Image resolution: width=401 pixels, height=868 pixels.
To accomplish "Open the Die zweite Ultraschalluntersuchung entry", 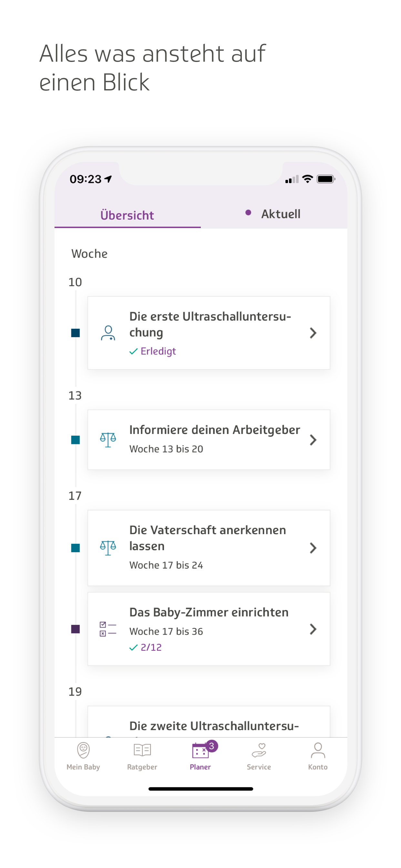I will click(214, 726).
